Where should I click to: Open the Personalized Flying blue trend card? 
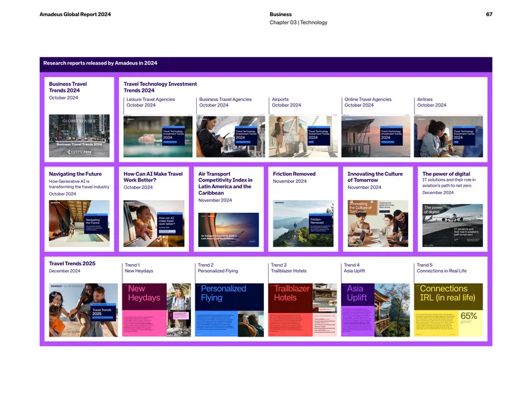pyautogui.click(x=229, y=310)
